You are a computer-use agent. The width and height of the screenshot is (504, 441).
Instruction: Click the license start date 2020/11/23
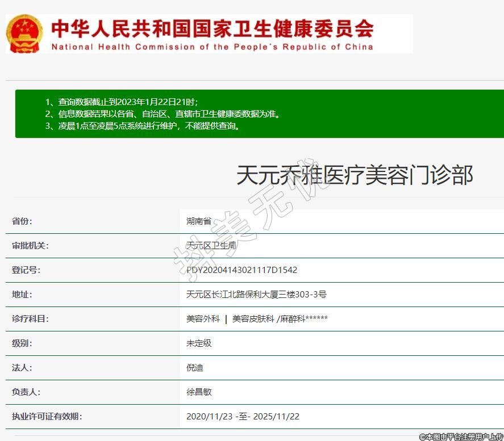click(x=209, y=417)
